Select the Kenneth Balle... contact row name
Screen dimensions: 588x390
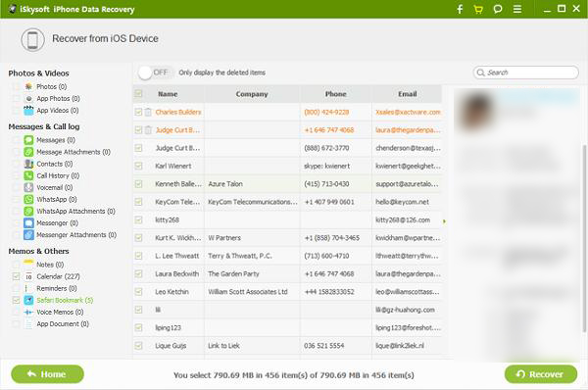(x=178, y=184)
